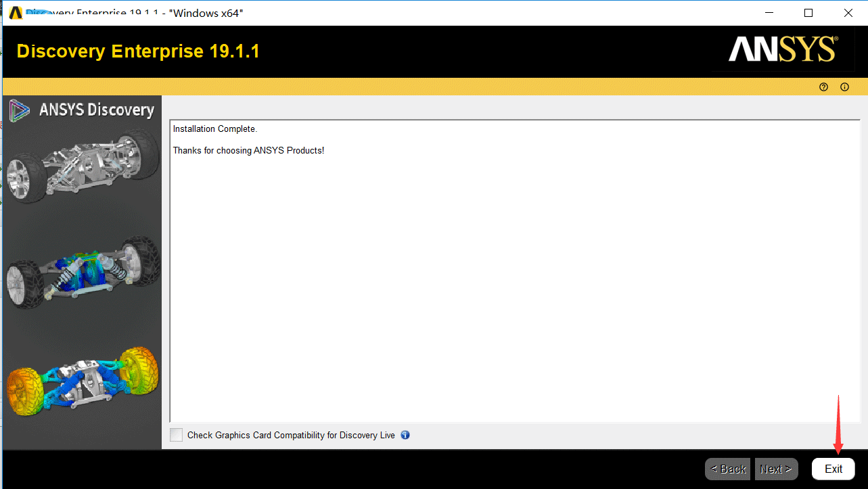
Task: Click the help question mark icon
Action: (x=823, y=87)
